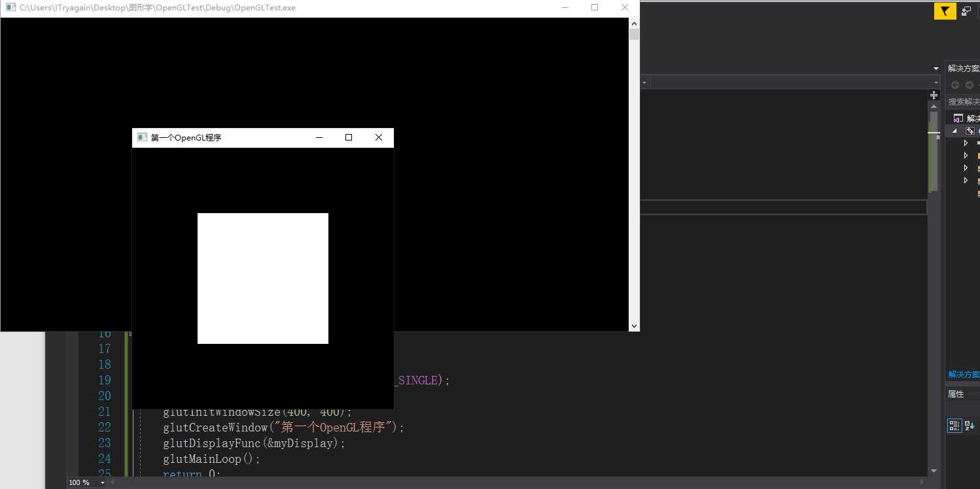
Task: Click the Solution Explorer back arrow
Action: [x=954, y=85]
